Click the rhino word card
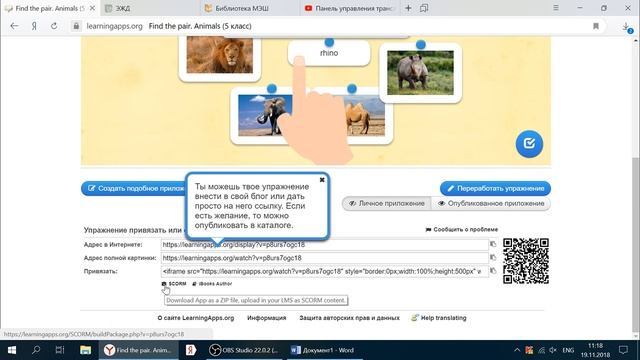The image size is (640, 360). pos(329,53)
